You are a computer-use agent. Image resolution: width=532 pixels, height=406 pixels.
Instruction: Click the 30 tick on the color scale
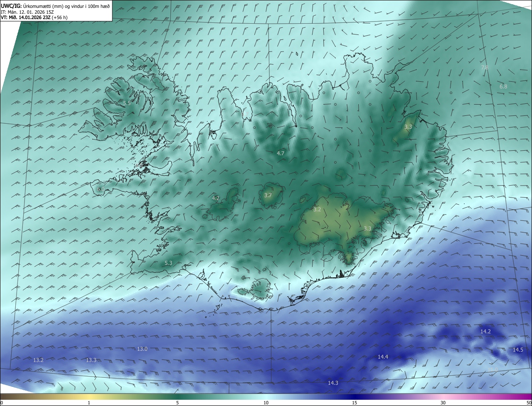click(x=443, y=403)
